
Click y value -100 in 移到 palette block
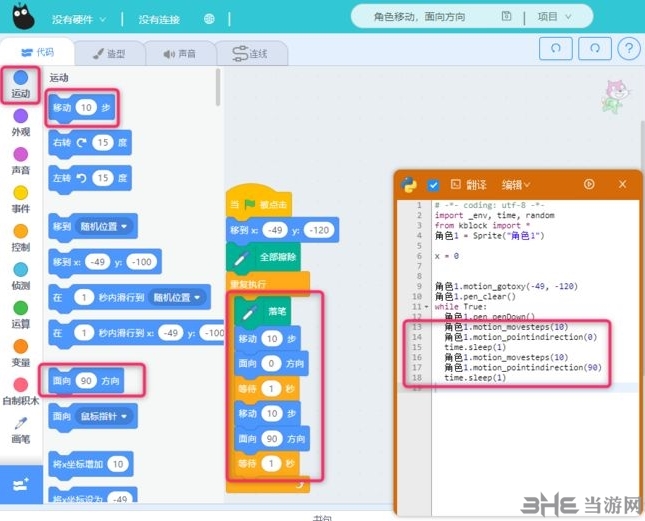tap(142, 262)
